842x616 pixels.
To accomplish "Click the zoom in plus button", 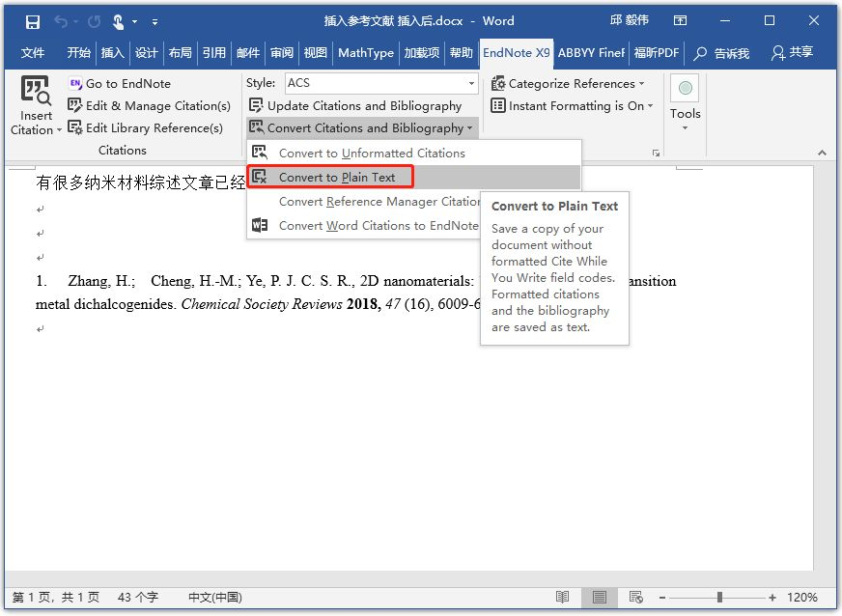I will point(772,598).
